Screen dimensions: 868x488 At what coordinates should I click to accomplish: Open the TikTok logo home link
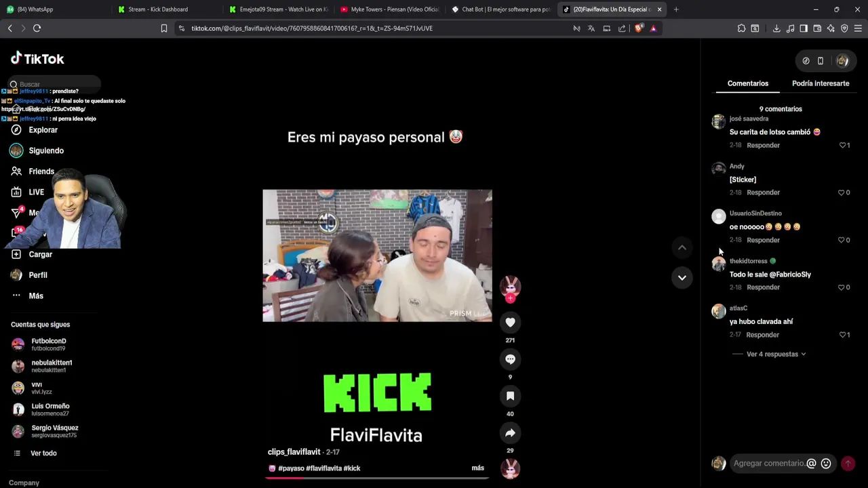(37, 59)
